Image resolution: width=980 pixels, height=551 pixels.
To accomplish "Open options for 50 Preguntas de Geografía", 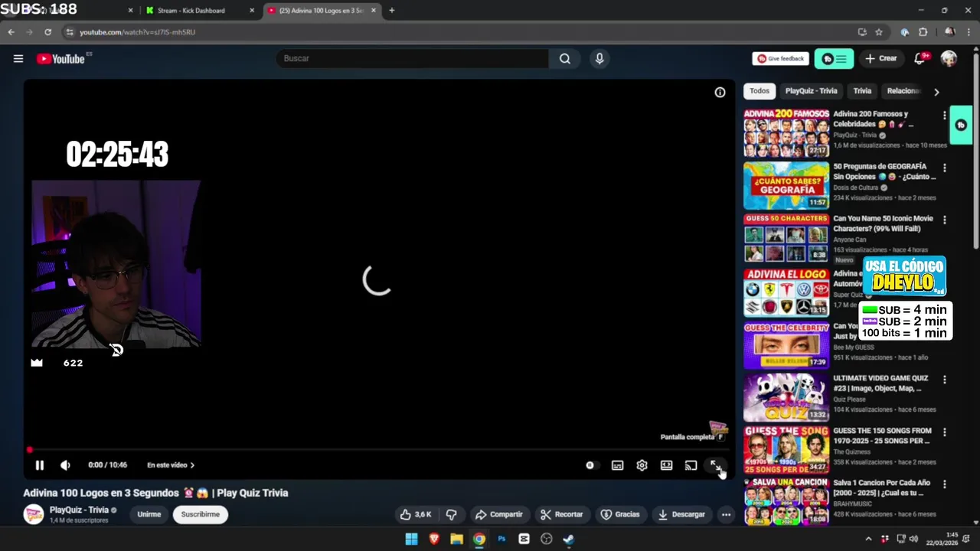I will [x=944, y=168].
